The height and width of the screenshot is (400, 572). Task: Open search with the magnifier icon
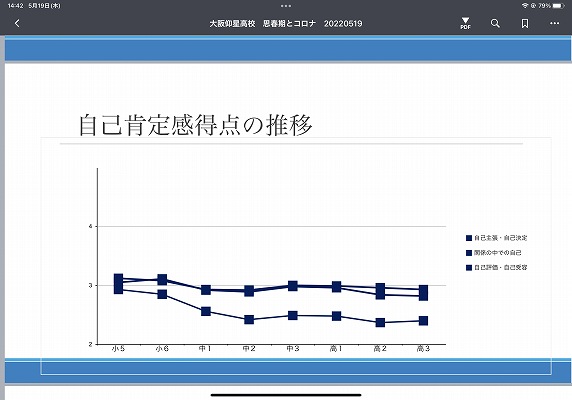pyautogui.click(x=495, y=23)
